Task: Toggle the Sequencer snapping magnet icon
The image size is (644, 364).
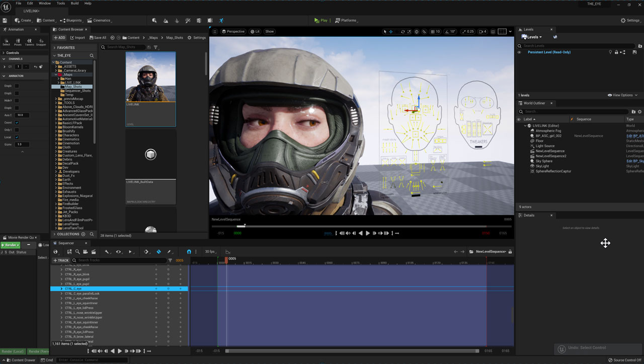Action: [189, 252]
